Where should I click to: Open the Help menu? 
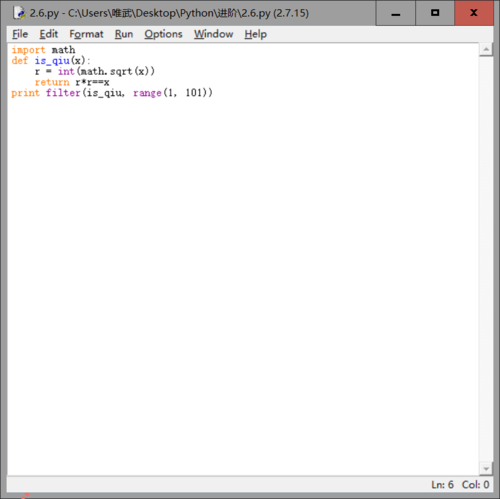[x=256, y=34]
